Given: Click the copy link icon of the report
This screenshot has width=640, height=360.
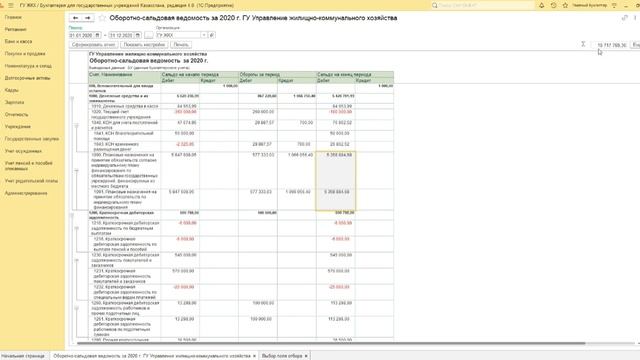Looking at the screenshot, I should coord(625,18).
